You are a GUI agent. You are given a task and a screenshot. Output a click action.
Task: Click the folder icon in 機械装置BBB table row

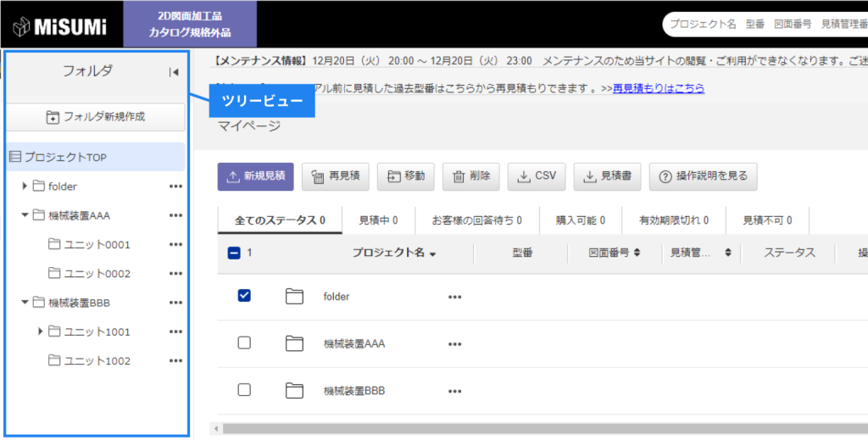[x=294, y=391]
